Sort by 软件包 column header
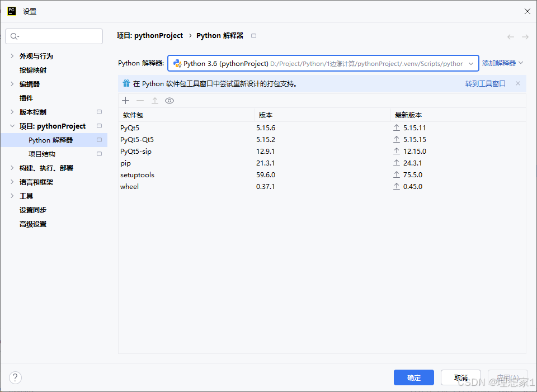This screenshot has height=392, width=537. click(186, 115)
